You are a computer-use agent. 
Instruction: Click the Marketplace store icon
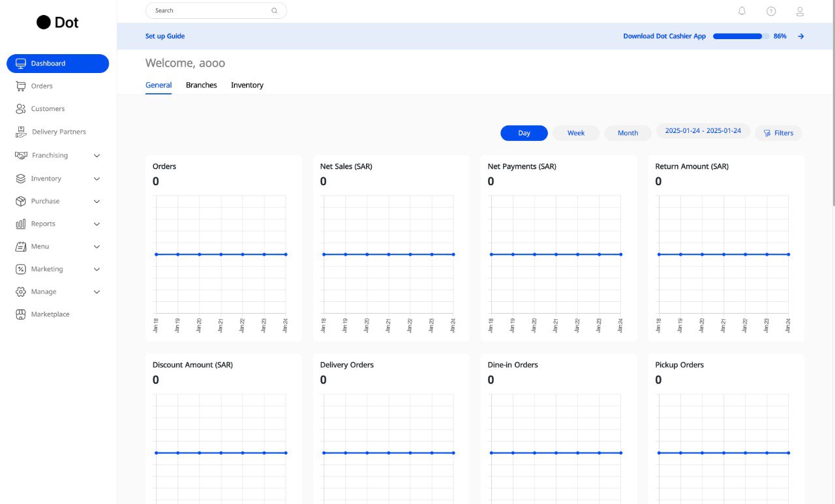21,314
